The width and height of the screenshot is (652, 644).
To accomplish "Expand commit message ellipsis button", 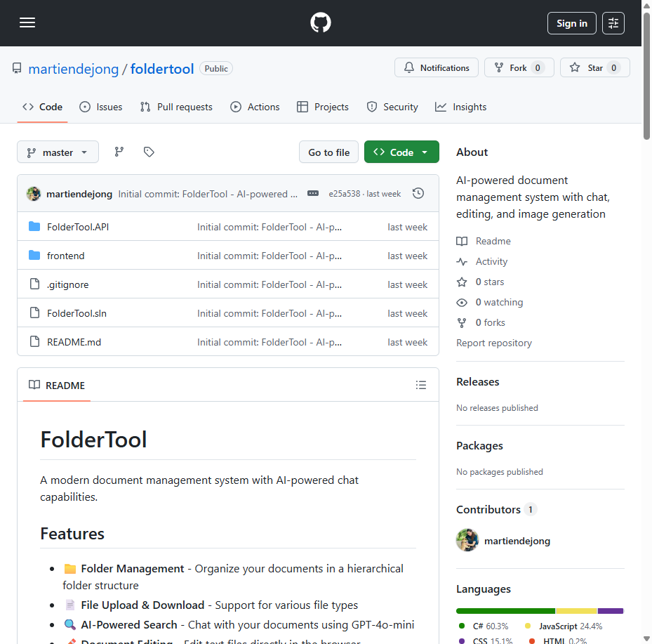I will tap(313, 193).
